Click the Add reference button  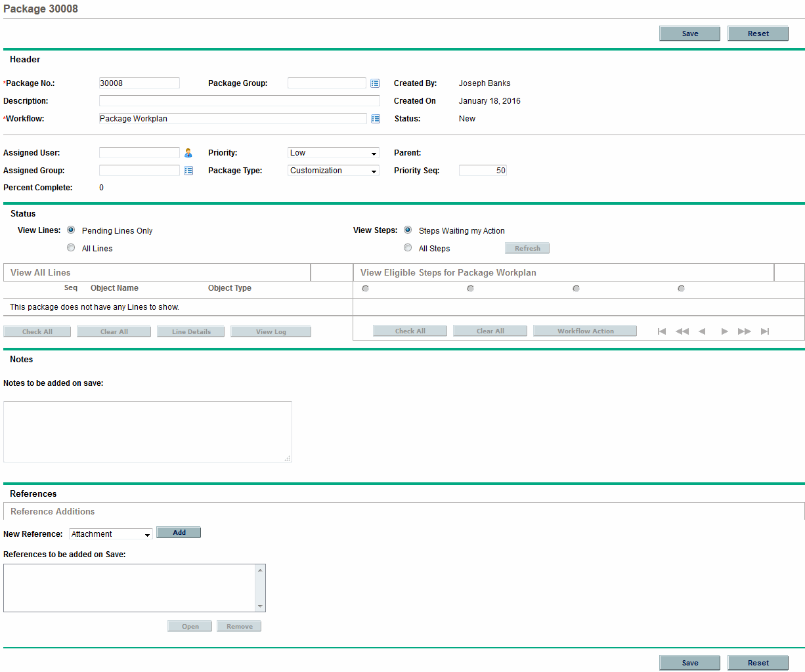pos(179,533)
